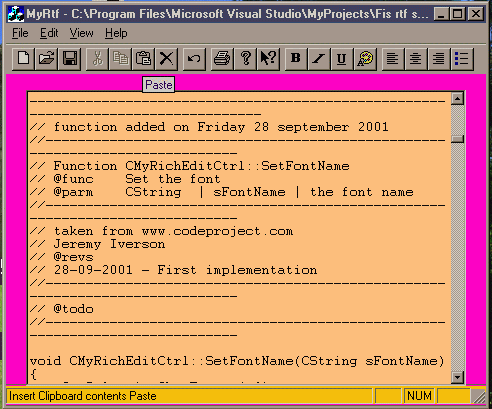Screen dimensions: 492x409
Task: Click the vertical scrollbar thumb
Action: [457, 139]
